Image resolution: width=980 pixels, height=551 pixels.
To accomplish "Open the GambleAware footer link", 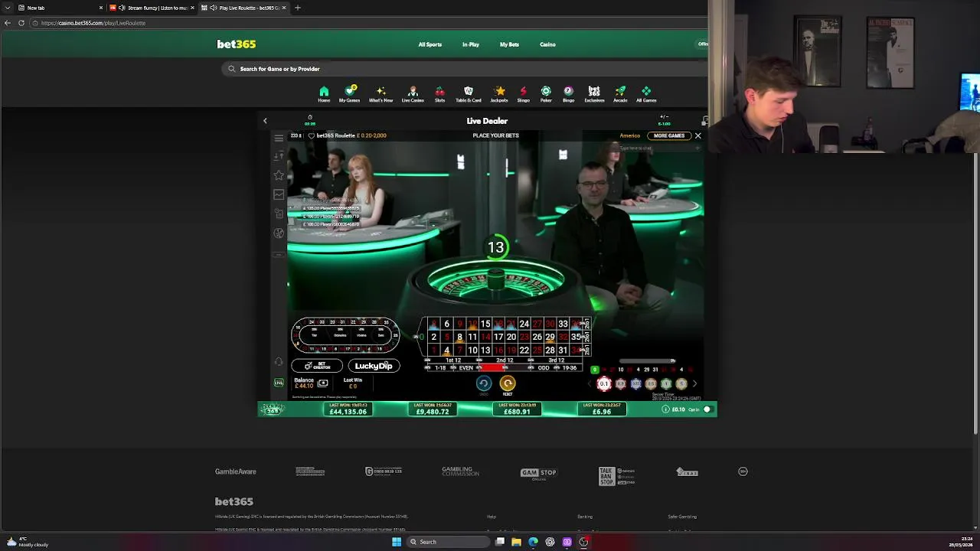I will 236,471.
